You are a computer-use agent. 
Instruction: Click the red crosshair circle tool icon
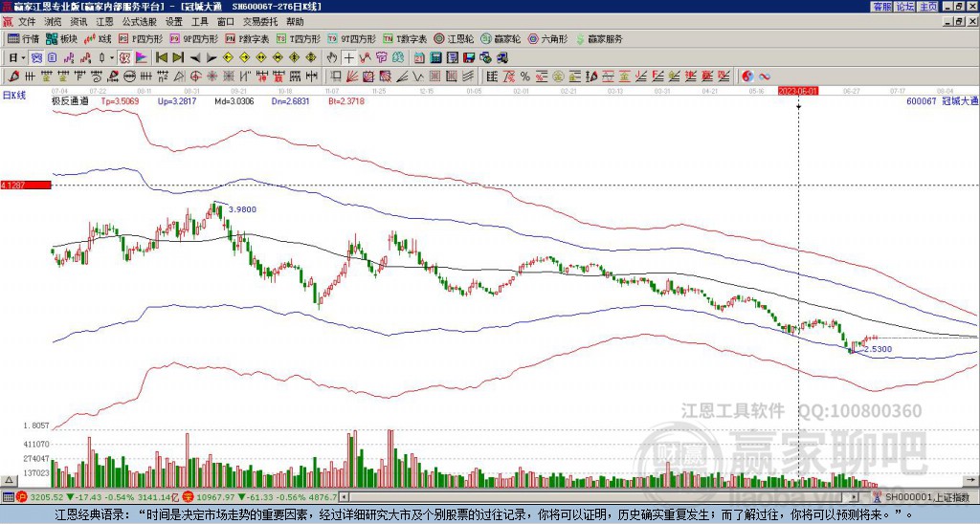coord(195,76)
